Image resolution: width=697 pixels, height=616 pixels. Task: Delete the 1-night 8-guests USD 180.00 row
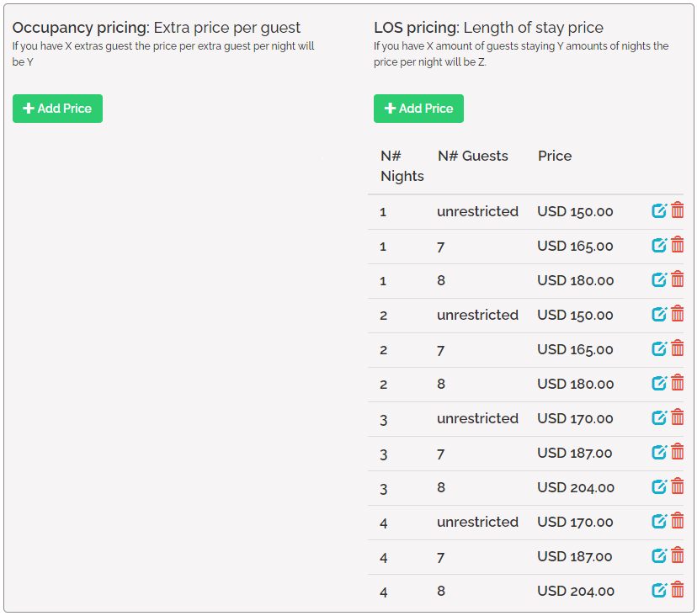pyautogui.click(x=678, y=279)
